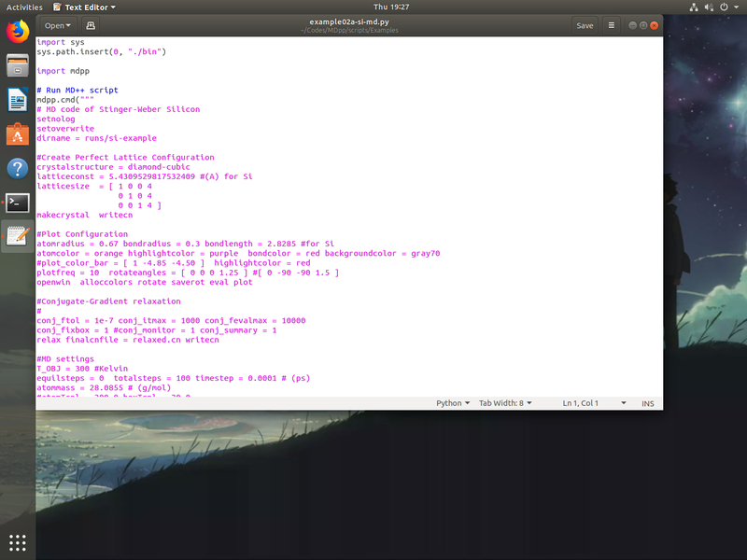747x560 pixels.
Task: Open Text Editor app menu
Action: [x=84, y=7]
